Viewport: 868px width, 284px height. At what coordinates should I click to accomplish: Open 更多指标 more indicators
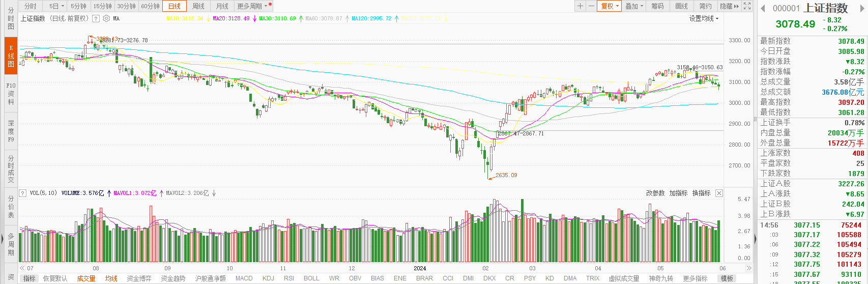tap(695, 278)
